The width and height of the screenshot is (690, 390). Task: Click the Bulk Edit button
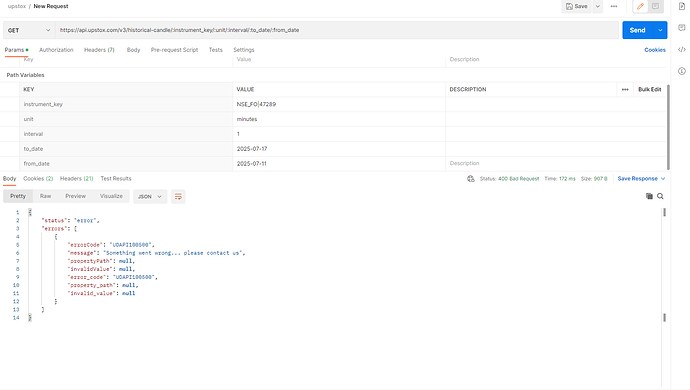pyautogui.click(x=650, y=89)
